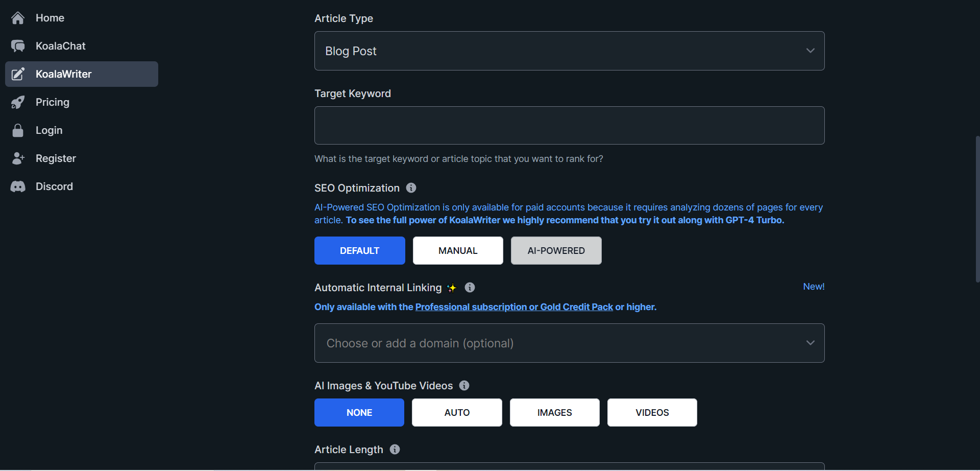Open the Register page
This screenshot has width=980, height=471.
(x=82, y=158)
